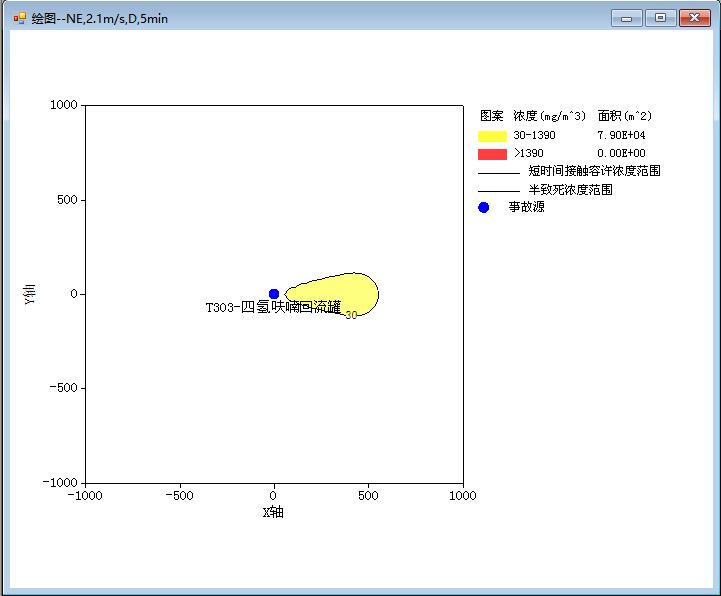Click the 500 tick label on the X axis
The width and height of the screenshot is (721, 596).
[368, 496]
